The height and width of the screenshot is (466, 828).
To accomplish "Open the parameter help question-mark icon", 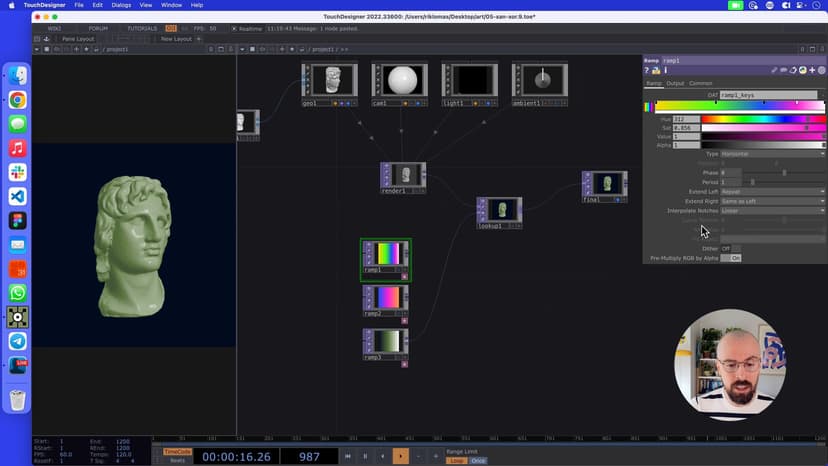I will pyautogui.click(x=647, y=70).
